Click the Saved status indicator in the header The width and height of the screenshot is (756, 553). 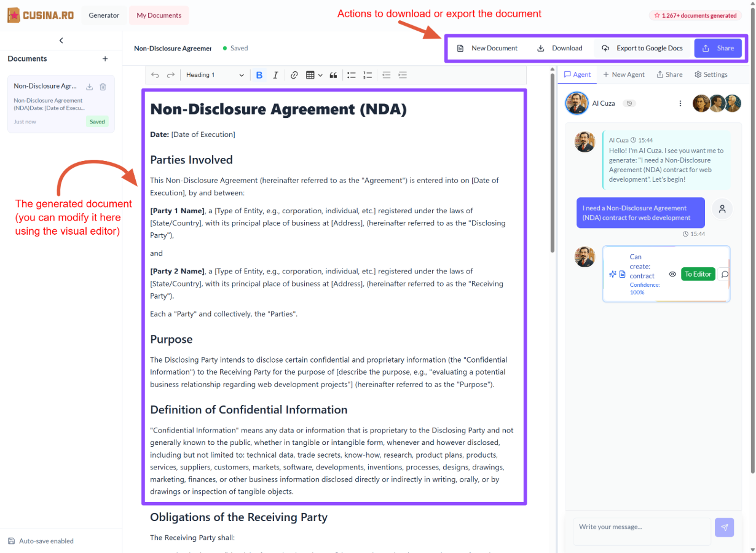point(235,48)
